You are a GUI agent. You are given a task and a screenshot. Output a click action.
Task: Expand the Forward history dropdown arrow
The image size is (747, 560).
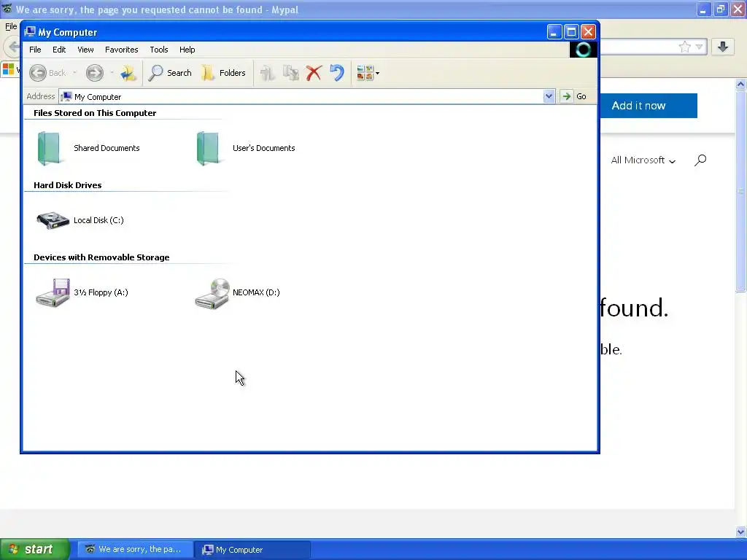click(x=112, y=73)
